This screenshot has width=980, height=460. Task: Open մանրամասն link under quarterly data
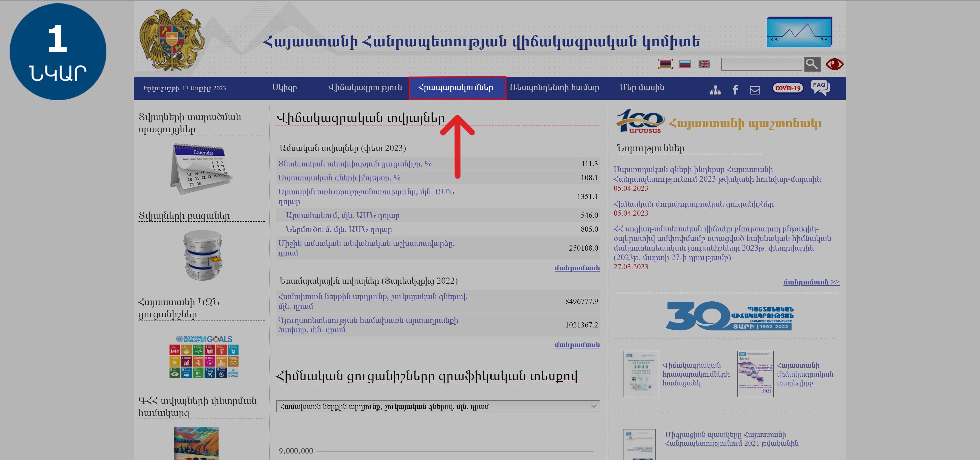click(x=577, y=345)
